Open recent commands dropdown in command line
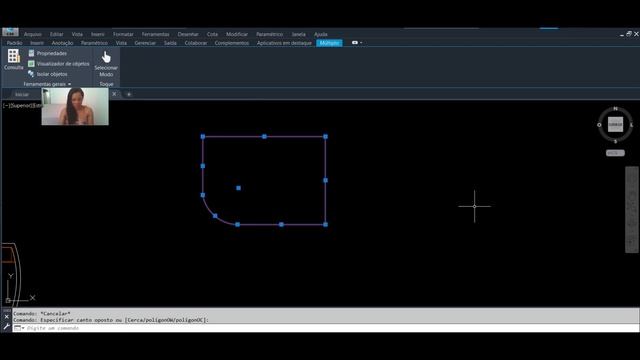The height and width of the screenshot is (360, 640). [x=19, y=328]
